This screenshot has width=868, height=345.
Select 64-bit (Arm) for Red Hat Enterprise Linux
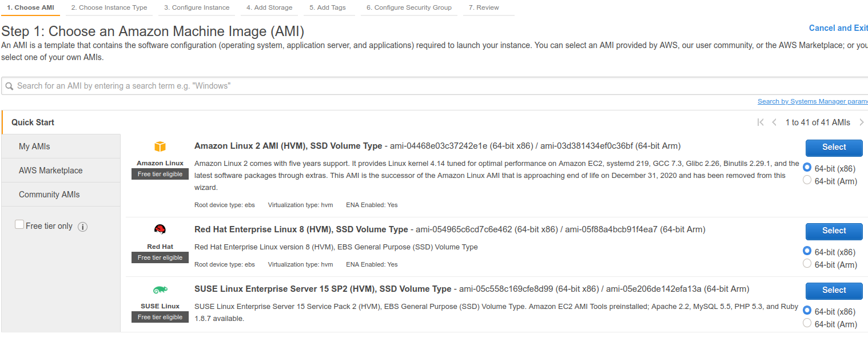807,263
